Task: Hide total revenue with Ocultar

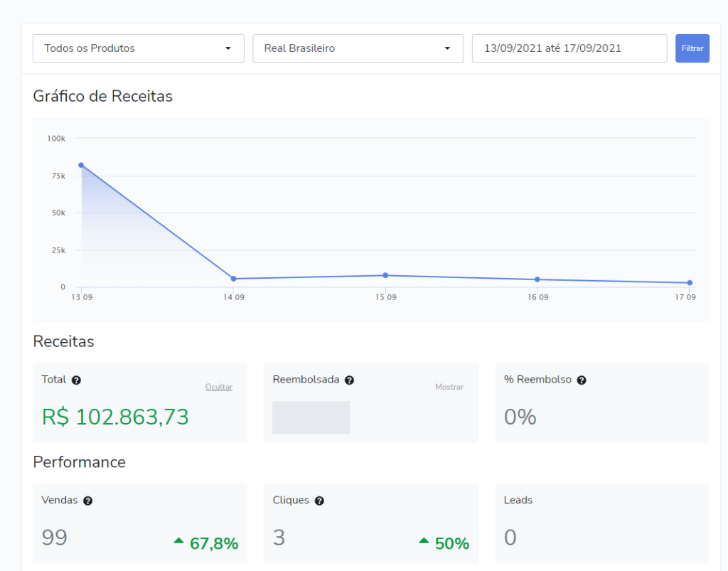Action: pyautogui.click(x=218, y=387)
